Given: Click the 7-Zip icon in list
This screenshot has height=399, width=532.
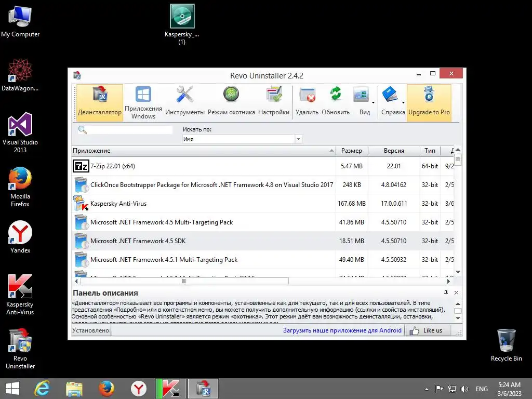Looking at the screenshot, I should pos(81,166).
